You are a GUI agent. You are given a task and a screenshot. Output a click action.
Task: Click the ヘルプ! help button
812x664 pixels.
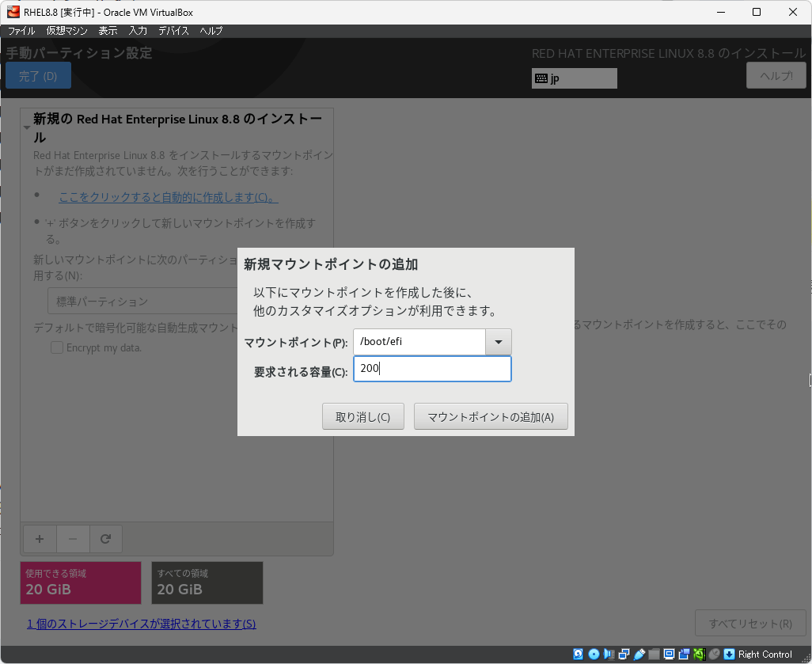[x=776, y=76]
